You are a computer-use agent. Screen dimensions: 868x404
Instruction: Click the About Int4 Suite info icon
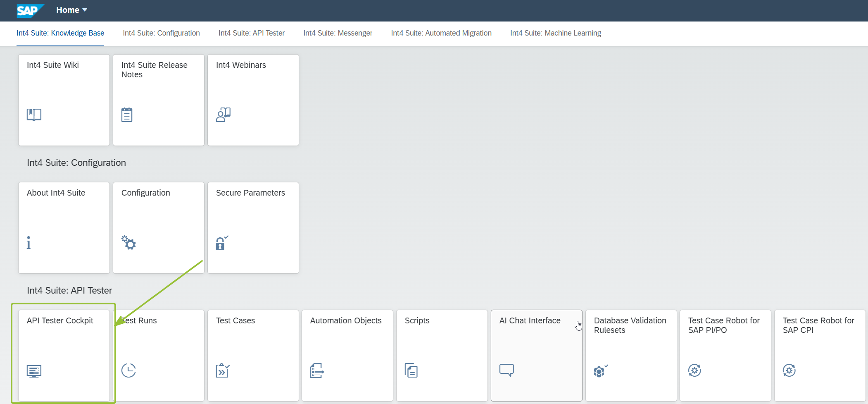tap(29, 243)
